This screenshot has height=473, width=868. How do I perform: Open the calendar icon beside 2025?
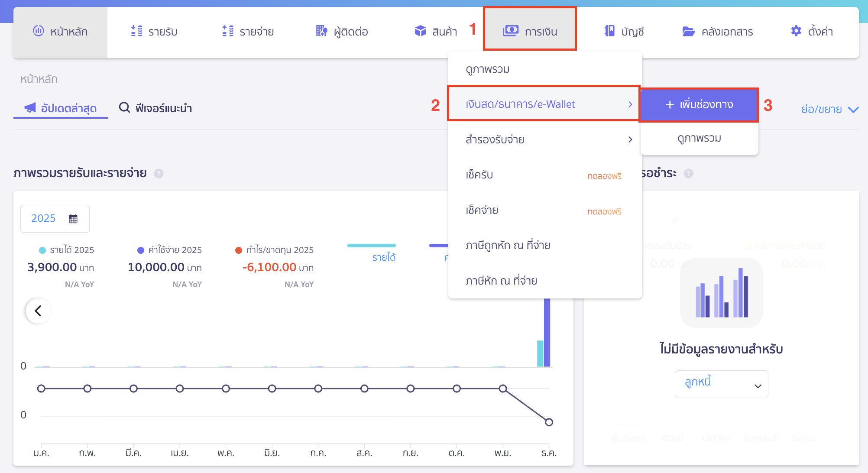pos(73,218)
